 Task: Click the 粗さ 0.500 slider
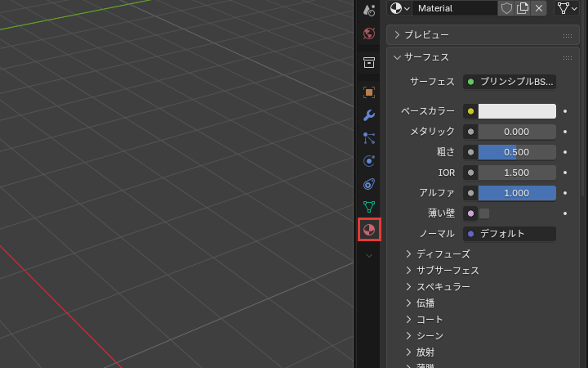point(517,152)
